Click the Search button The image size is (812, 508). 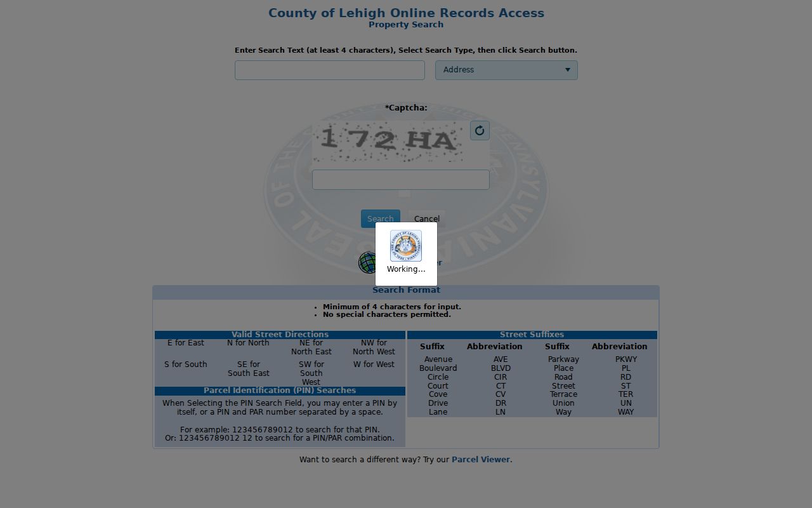(x=381, y=218)
